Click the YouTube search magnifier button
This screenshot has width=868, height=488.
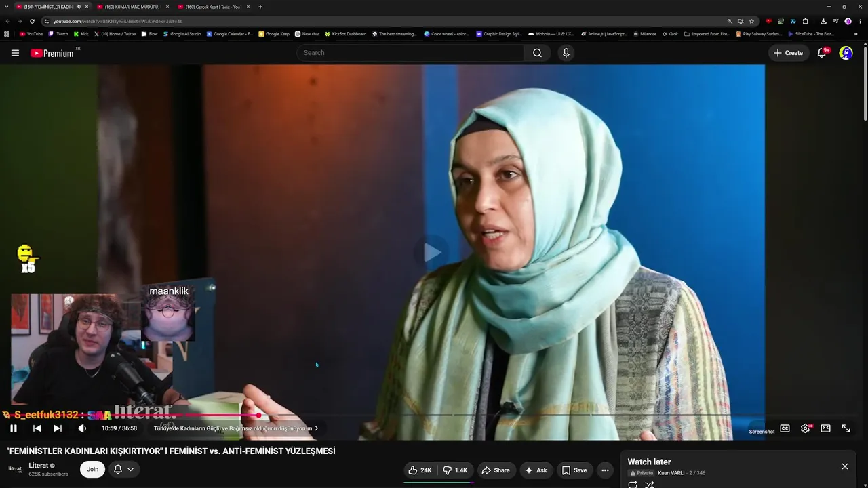pyautogui.click(x=537, y=53)
